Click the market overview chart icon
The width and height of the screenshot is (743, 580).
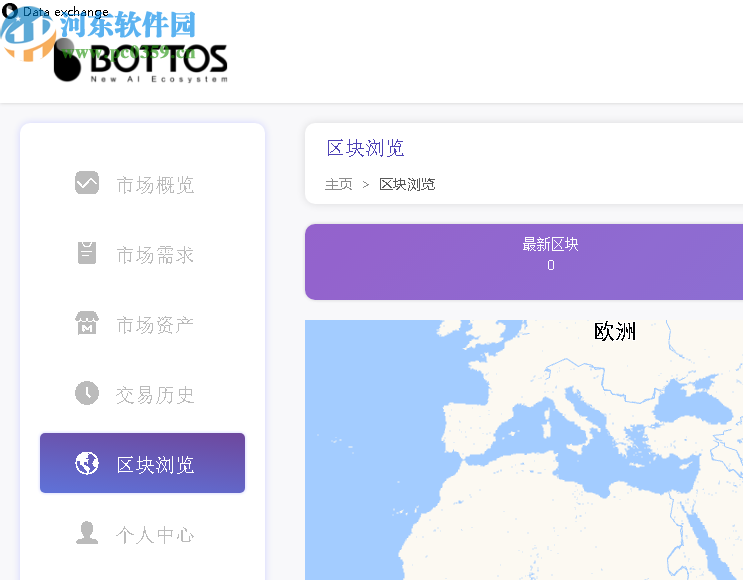click(x=87, y=183)
